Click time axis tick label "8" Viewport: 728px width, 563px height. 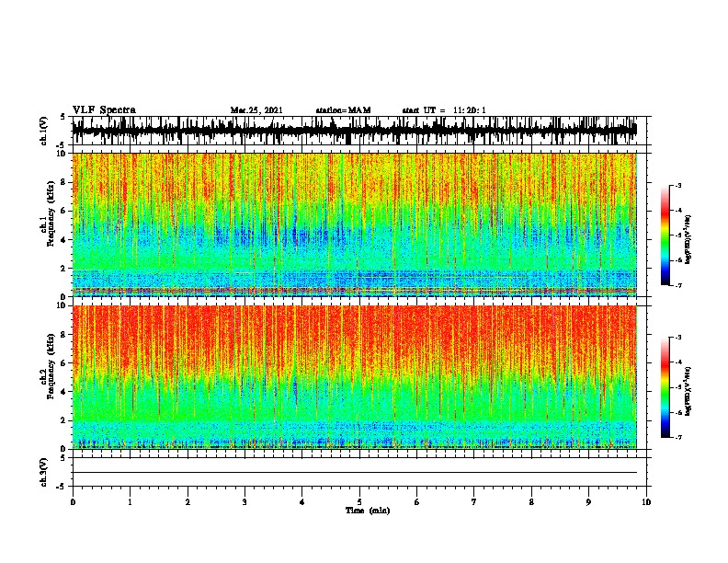[x=531, y=502]
